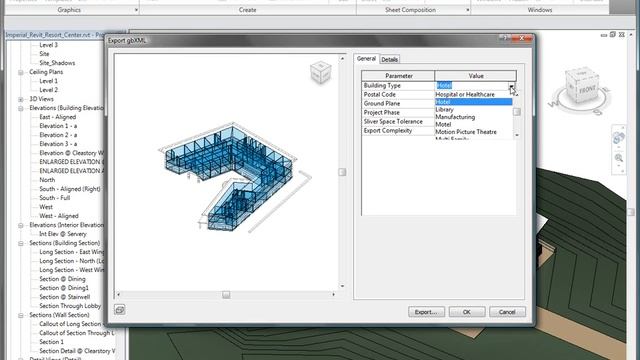
Task: Open the Building Type dropdown arrow
Action: (511, 86)
